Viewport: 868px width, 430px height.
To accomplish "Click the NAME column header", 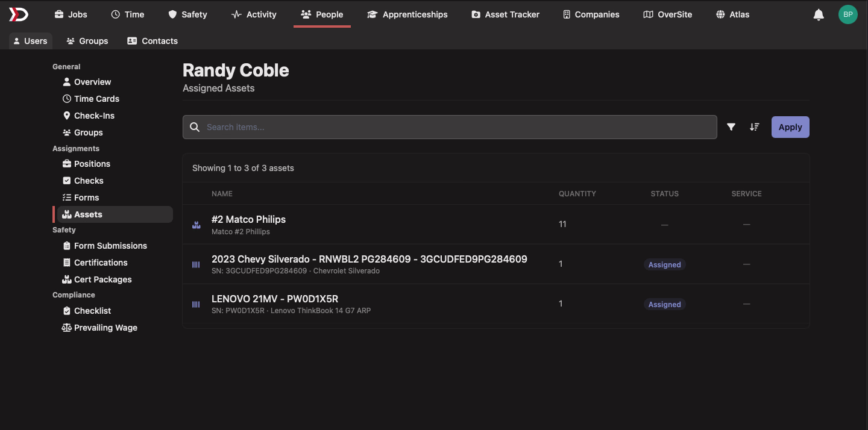I will (x=222, y=194).
